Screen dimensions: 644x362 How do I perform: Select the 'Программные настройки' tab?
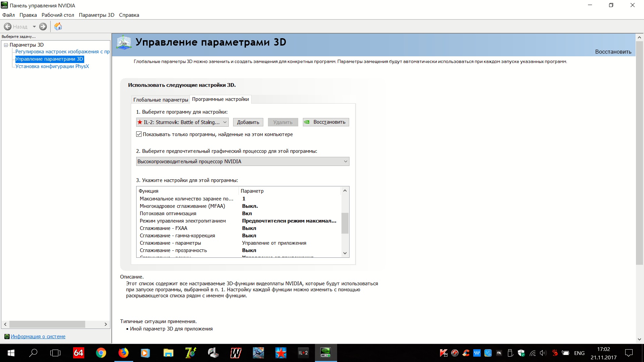(x=220, y=99)
